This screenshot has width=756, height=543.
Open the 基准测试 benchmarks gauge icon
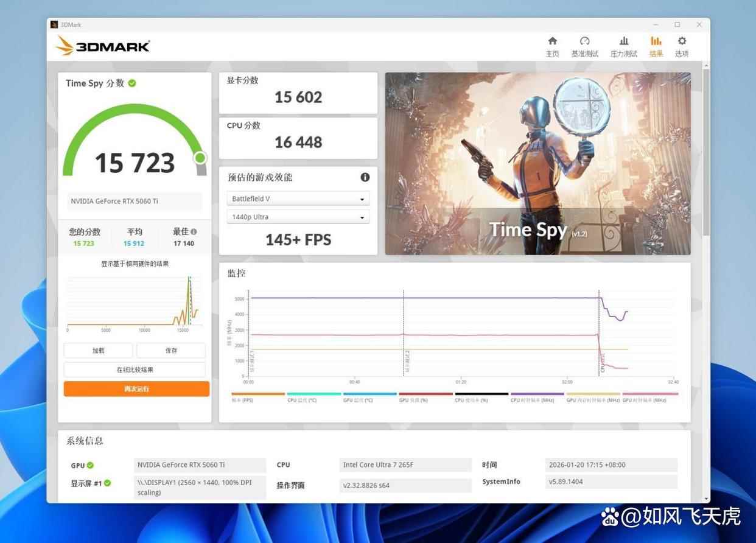pyautogui.click(x=584, y=41)
